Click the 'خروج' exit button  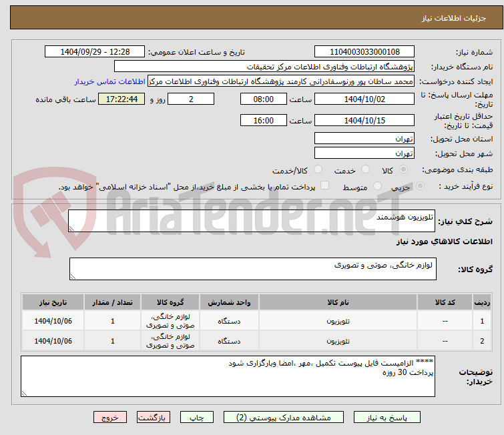110,418
